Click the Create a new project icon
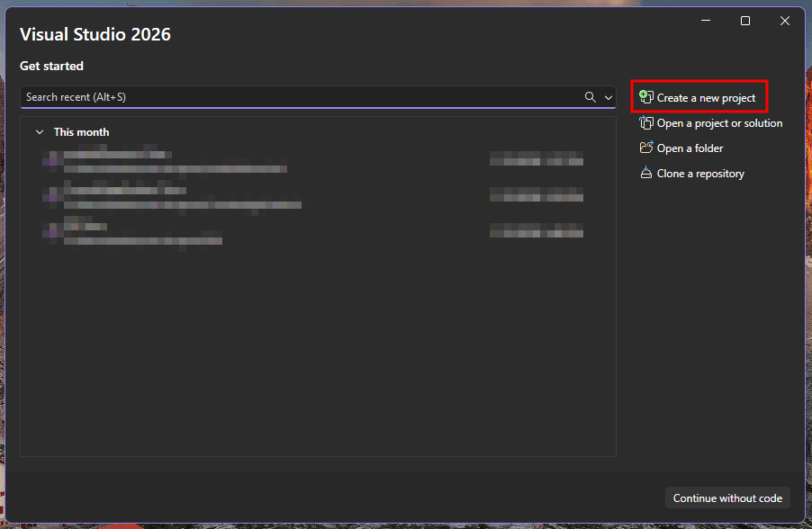812x529 pixels. click(645, 97)
